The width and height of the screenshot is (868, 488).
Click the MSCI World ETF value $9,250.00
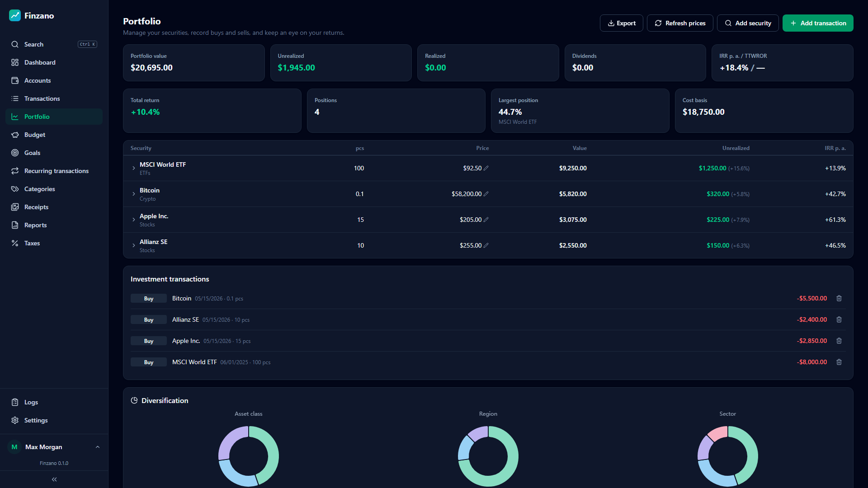coord(573,168)
